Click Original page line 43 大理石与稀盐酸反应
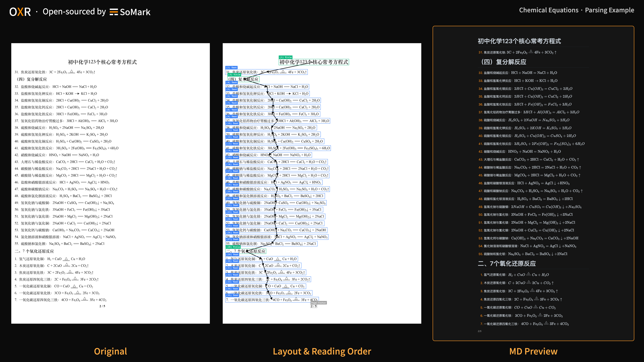 tap(65, 162)
